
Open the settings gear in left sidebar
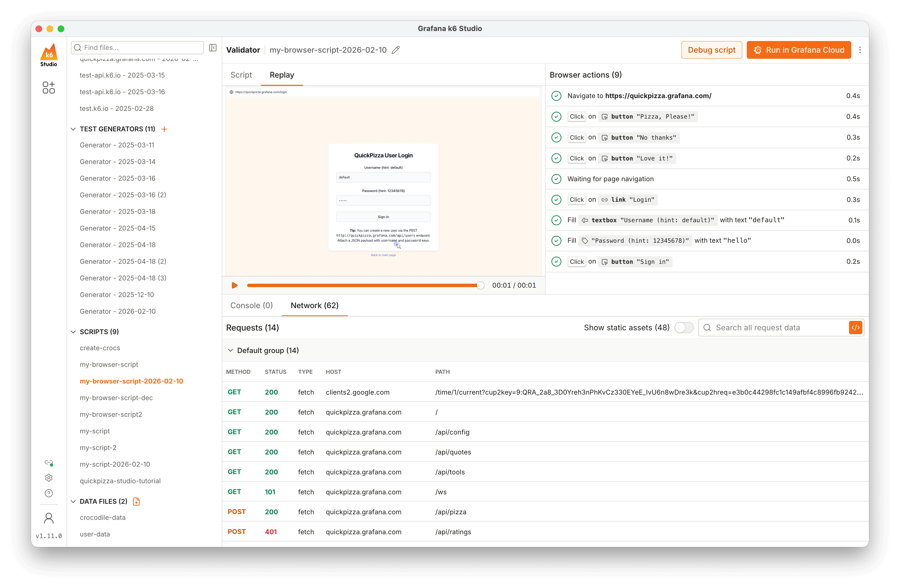pos(49,478)
